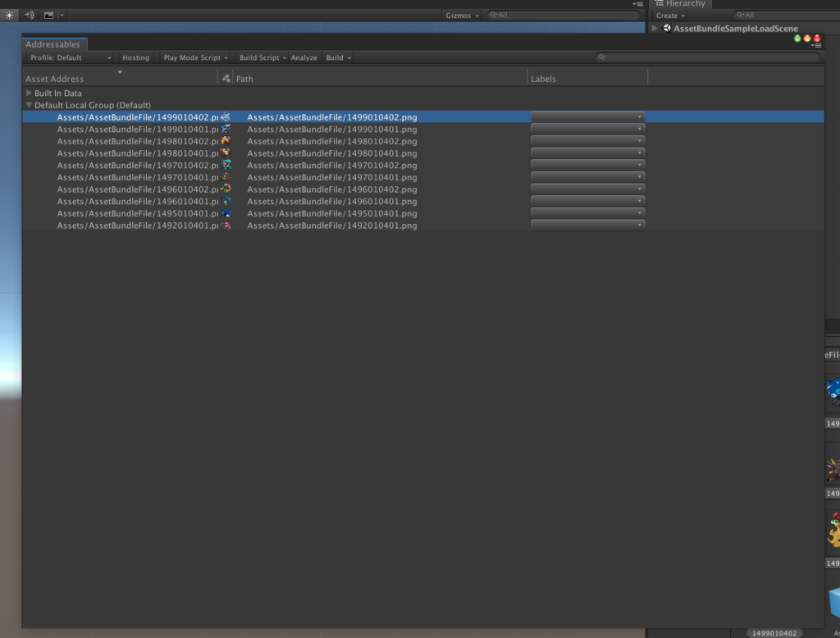Open Build Script menu
This screenshot has width=840, height=638.
(262, 57)
